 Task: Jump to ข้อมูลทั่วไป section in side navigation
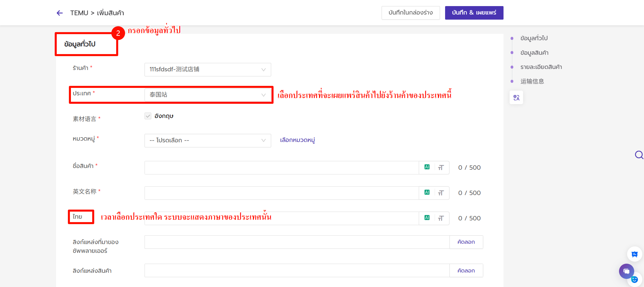tap(534, 38)
